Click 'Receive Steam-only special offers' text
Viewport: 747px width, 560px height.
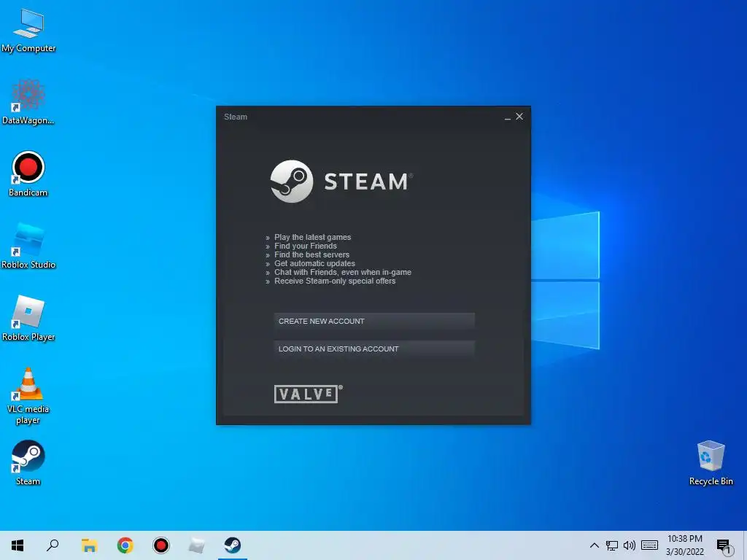[335, 281]
